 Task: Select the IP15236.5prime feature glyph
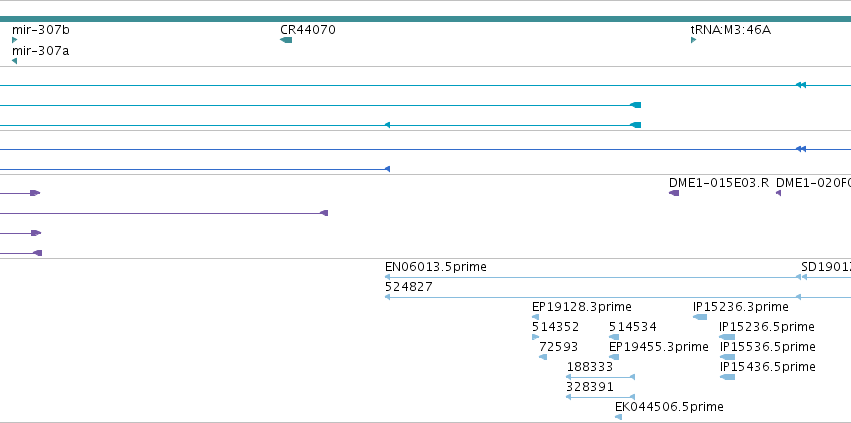727,337
